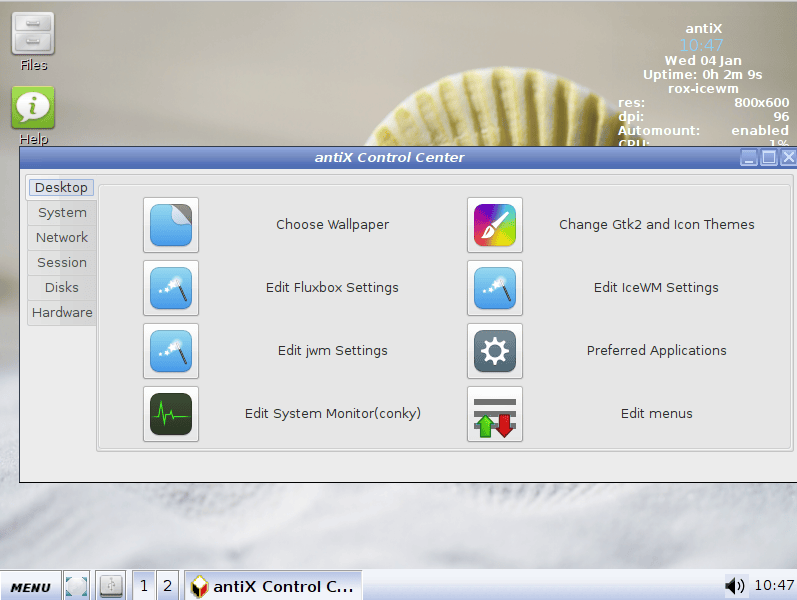This screenshot has height=600, width=797.
Task: Open the Edit jwm Settings wand icon
Action: click(171, 351)
